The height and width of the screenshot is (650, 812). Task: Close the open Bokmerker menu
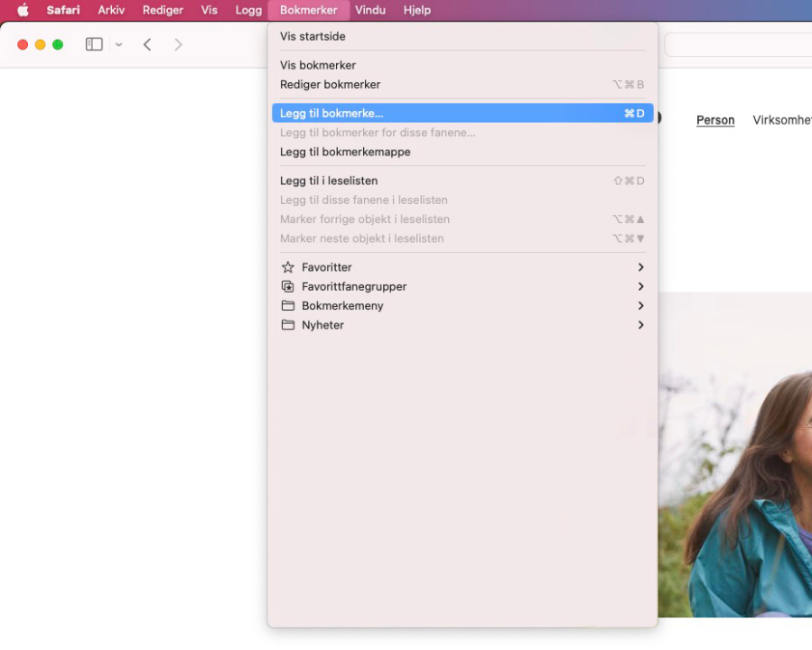point(309,10)
